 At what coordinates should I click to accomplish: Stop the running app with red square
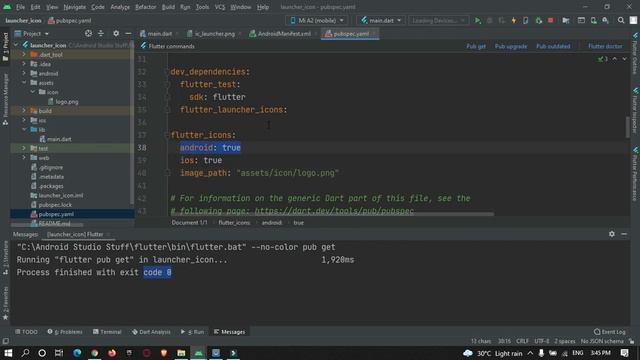tap(551, 20)
